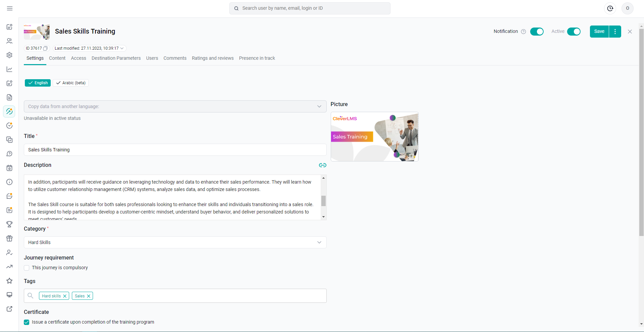
Task: Open the external link sidebar icon
Action: tap(9, 309)
